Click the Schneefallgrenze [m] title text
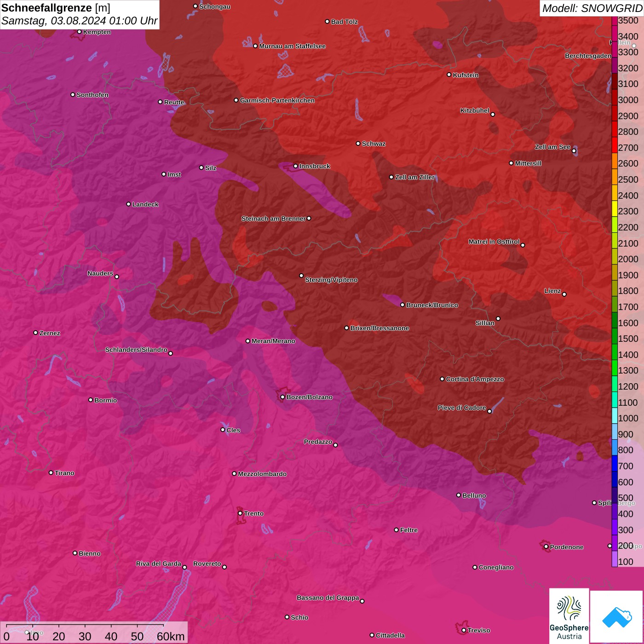This screenshot has height=644, width=644. click(56, 8)
